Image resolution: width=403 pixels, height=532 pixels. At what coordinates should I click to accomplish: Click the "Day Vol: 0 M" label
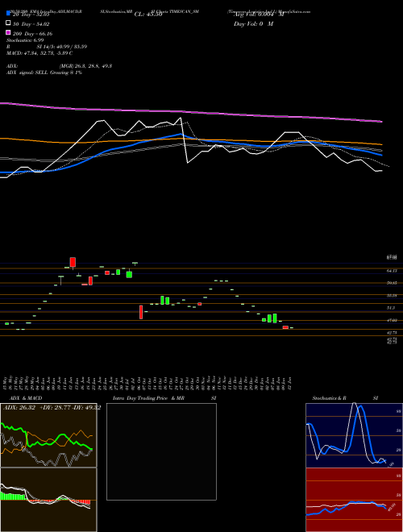(253, 23)
